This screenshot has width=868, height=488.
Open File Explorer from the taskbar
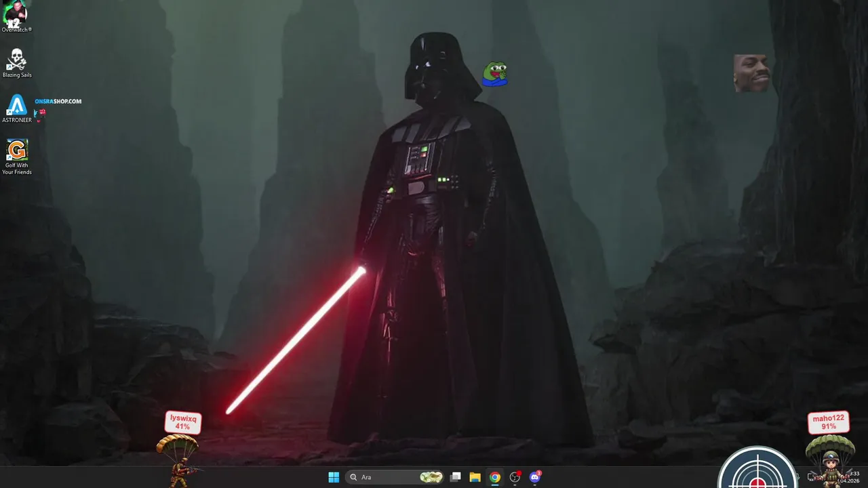475,477
